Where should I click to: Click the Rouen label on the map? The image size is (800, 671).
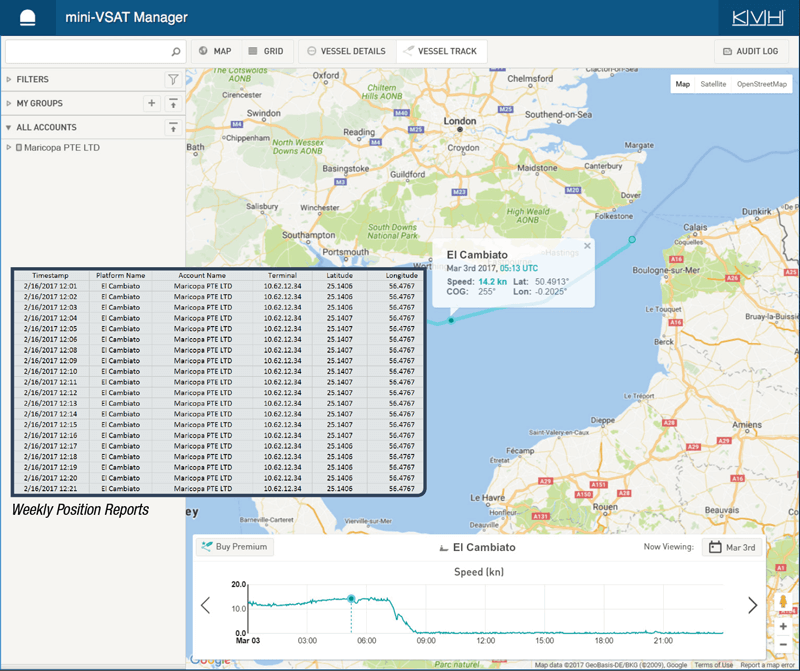605,507
